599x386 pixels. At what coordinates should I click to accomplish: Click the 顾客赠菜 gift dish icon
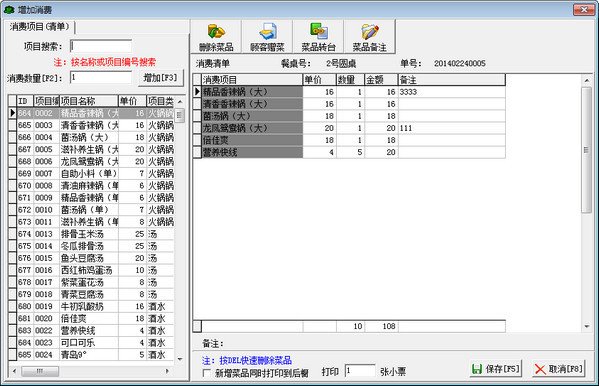tap(267, 31)
